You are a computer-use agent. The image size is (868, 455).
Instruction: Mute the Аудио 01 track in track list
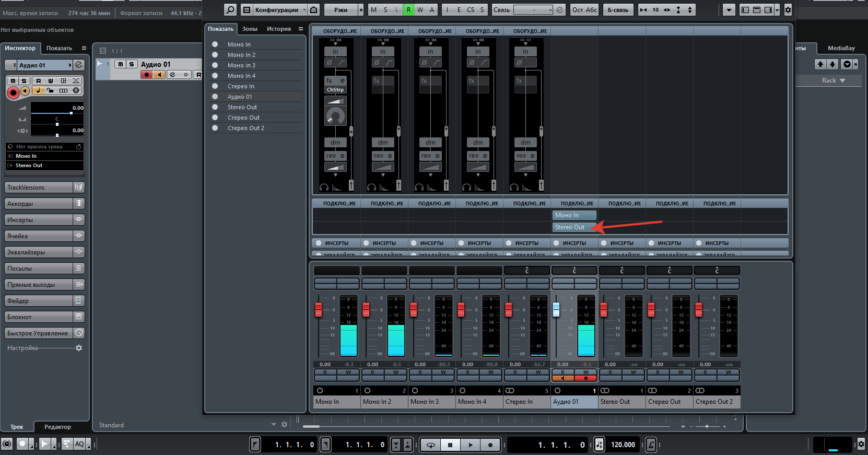click(121, 64)
